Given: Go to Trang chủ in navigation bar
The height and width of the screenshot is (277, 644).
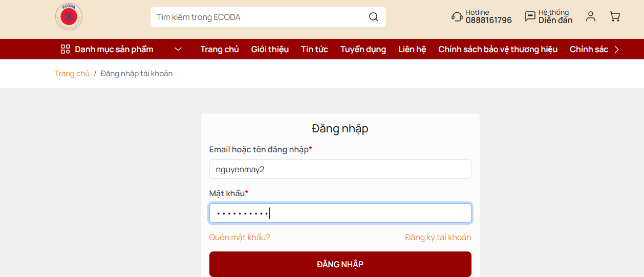Looking at the screenshot, I should coord(220,49).
